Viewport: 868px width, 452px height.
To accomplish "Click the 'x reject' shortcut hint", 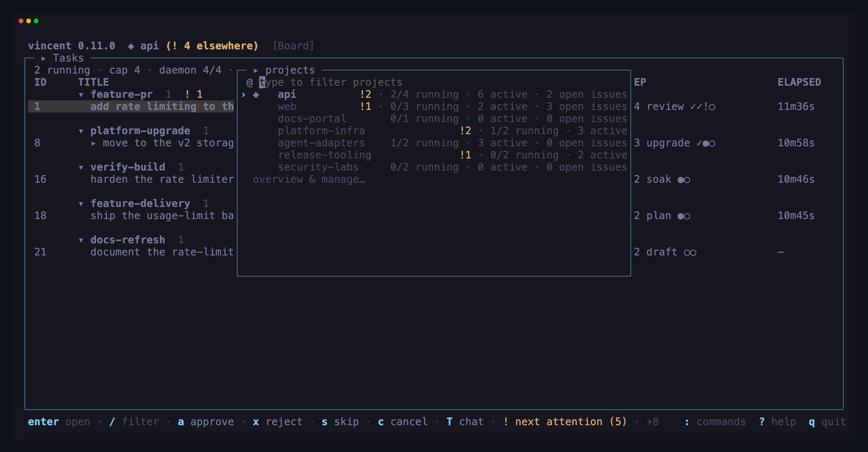I will point(277,422).
